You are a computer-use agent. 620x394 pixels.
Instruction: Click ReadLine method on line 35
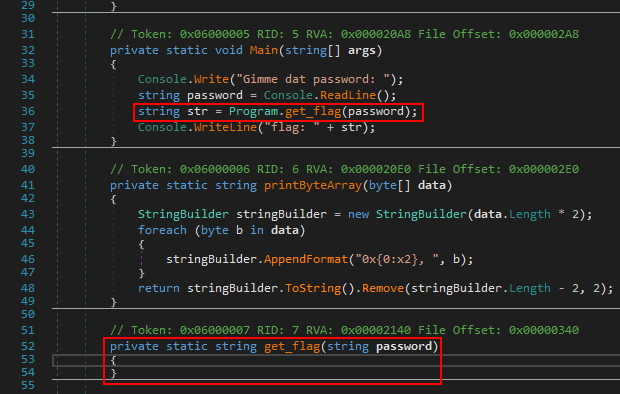pyautogui.click(x=348, y=96)
